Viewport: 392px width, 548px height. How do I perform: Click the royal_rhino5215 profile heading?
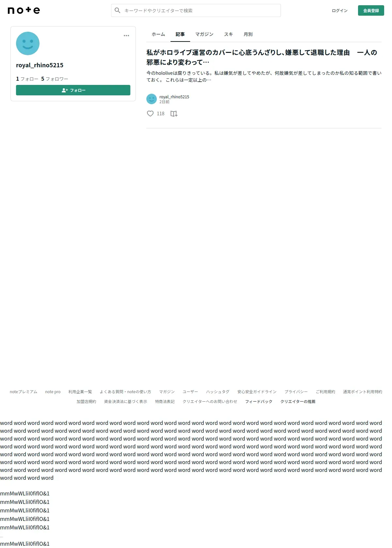(40, 65)
